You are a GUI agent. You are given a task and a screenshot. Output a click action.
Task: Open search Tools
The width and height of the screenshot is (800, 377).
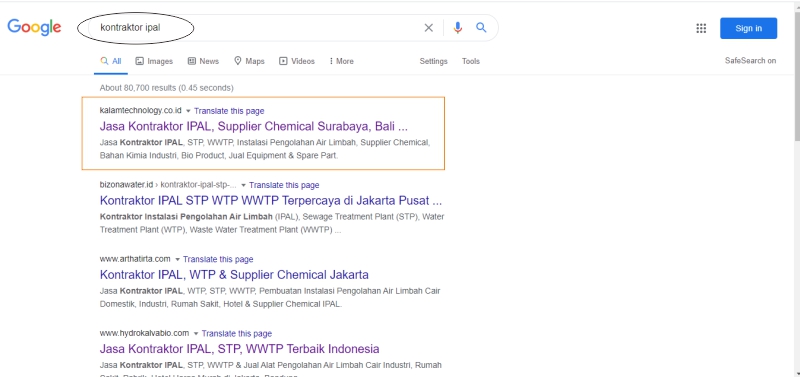tap(470, 61)
